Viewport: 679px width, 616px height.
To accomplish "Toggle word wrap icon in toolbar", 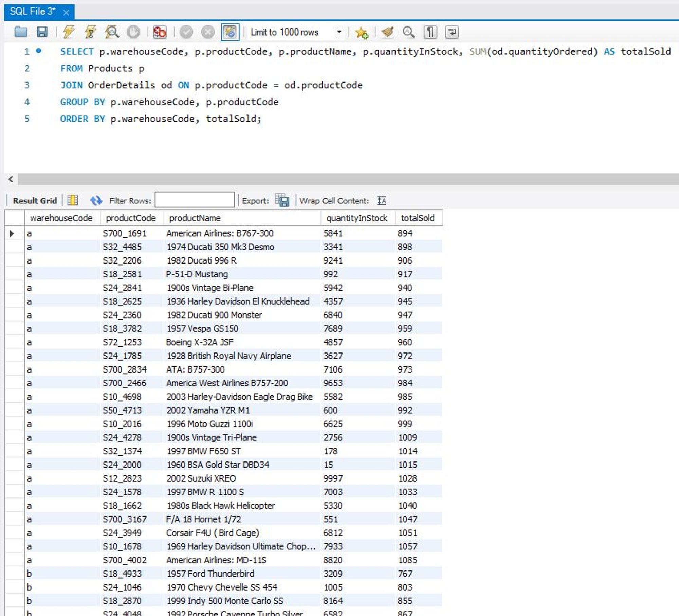I will (452, 32).
